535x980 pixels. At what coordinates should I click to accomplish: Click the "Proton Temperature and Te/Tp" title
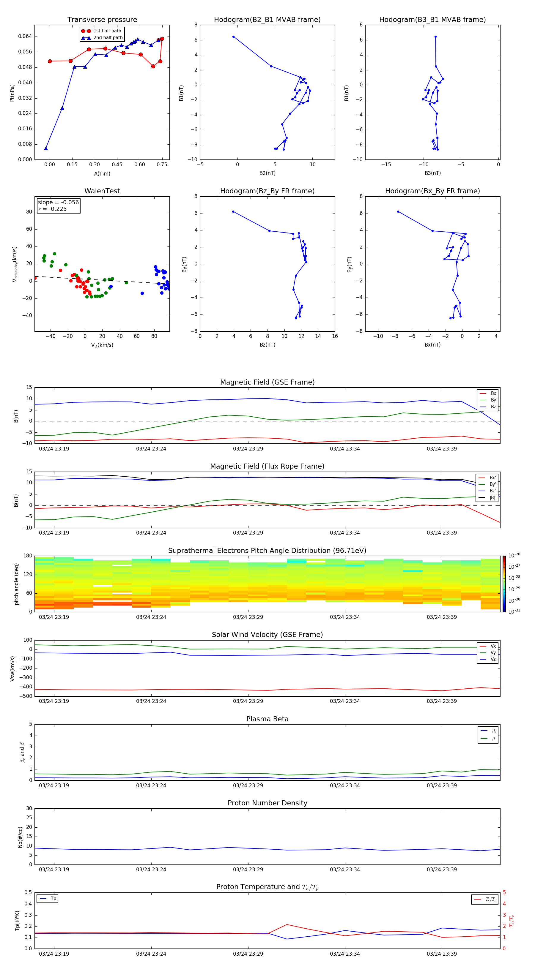tap(267, 887)
